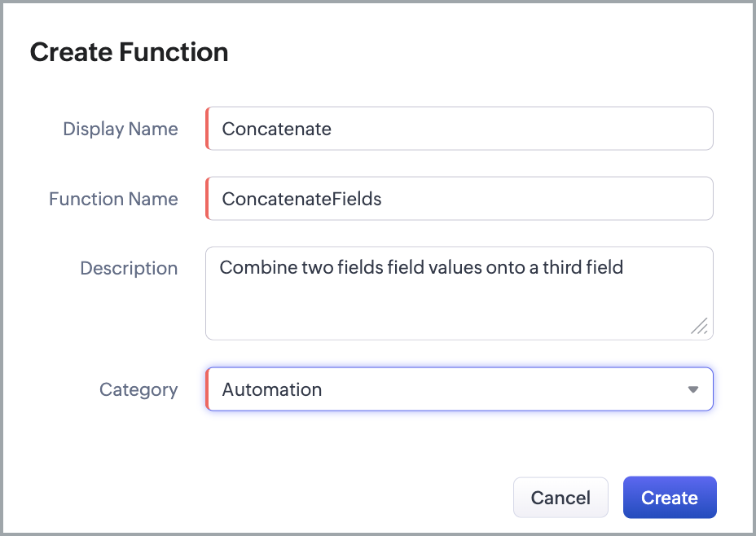The image size is (756, 536).
Task: Click the Description resize handle
Action: click(x=699, y=326)
